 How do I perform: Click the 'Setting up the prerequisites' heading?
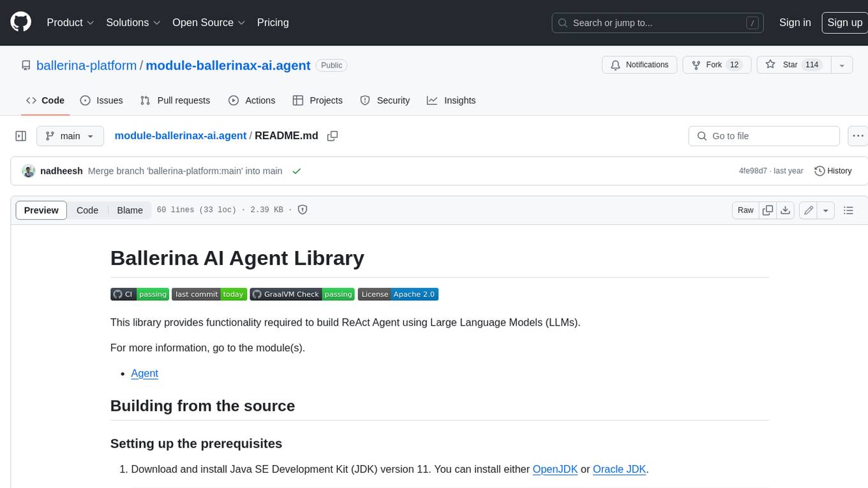pos(196,443)
